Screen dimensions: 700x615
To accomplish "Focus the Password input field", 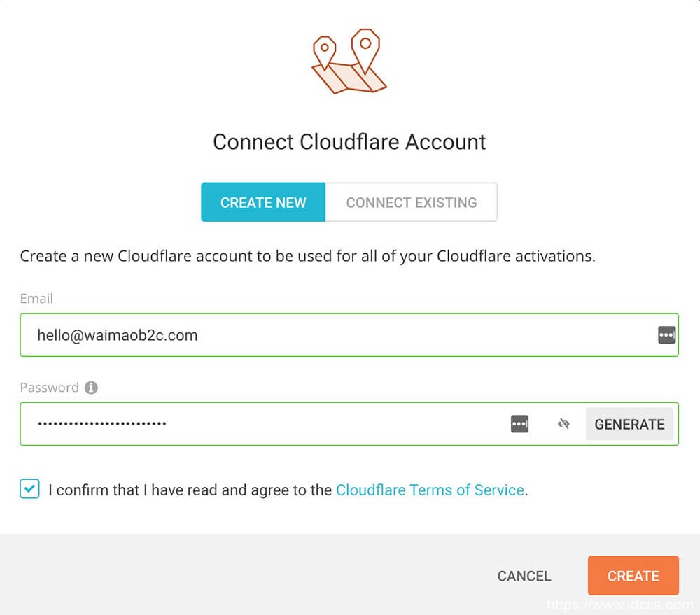I will click(266, 424).
